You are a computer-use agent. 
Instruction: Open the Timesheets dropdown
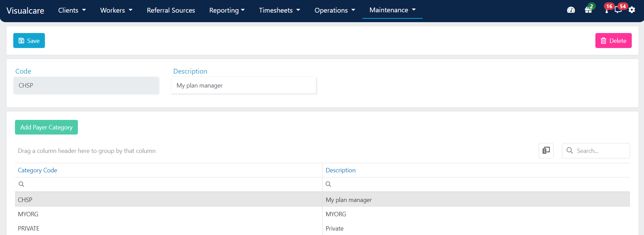point(279,10)
